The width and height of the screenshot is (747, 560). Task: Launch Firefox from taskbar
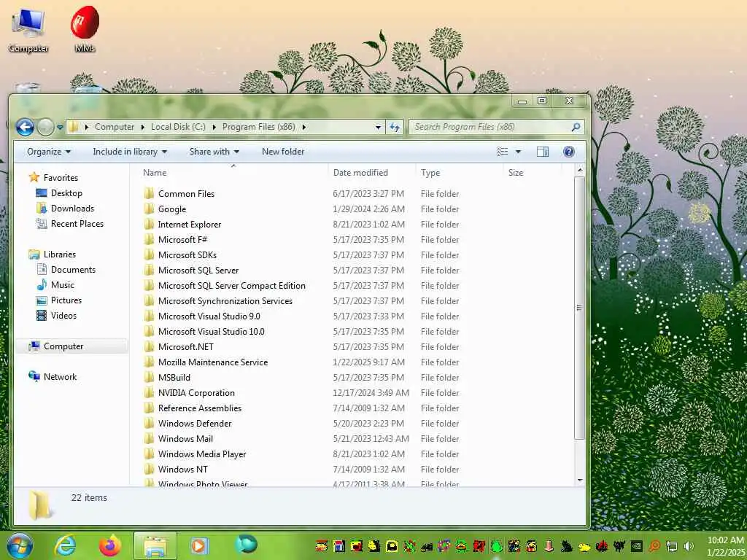[x=110, y=545]
